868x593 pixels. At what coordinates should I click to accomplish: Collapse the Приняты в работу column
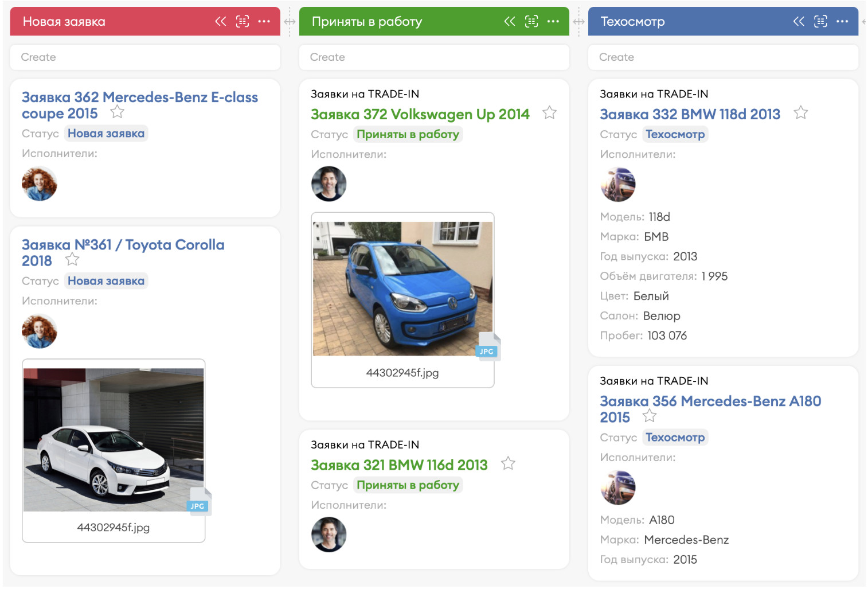coord(510,22)
